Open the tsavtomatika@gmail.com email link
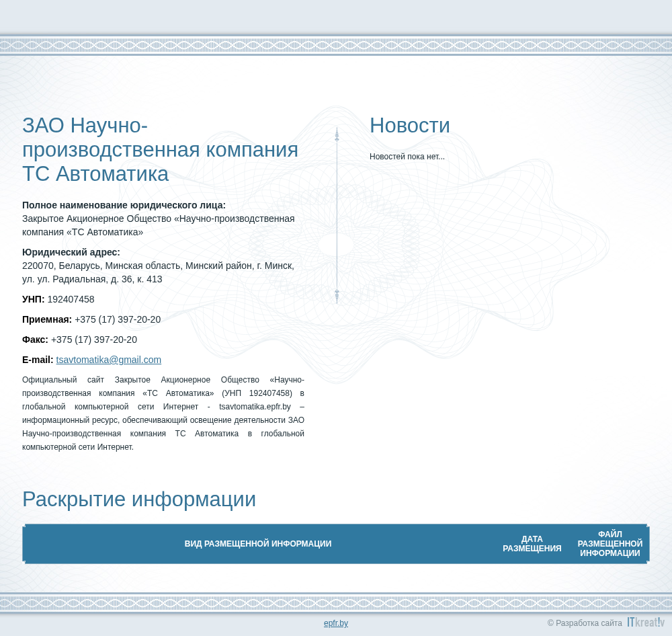 pyautogui.click(x=108, y=360)
